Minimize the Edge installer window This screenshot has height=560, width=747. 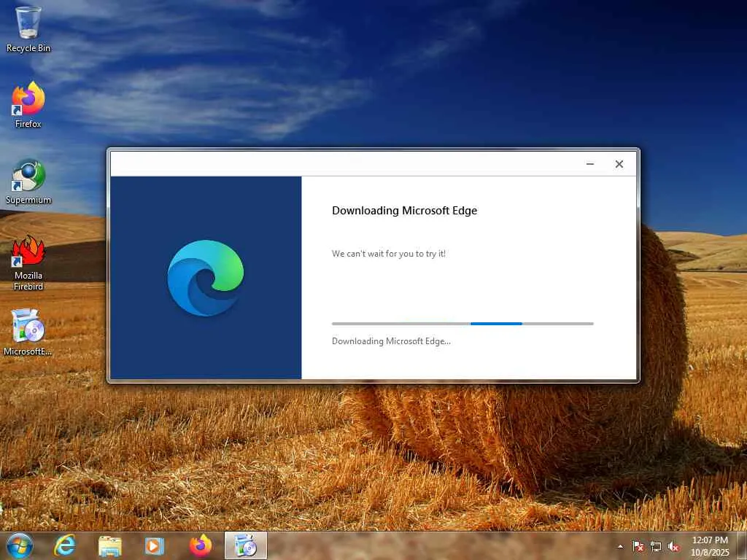(589, 164)
